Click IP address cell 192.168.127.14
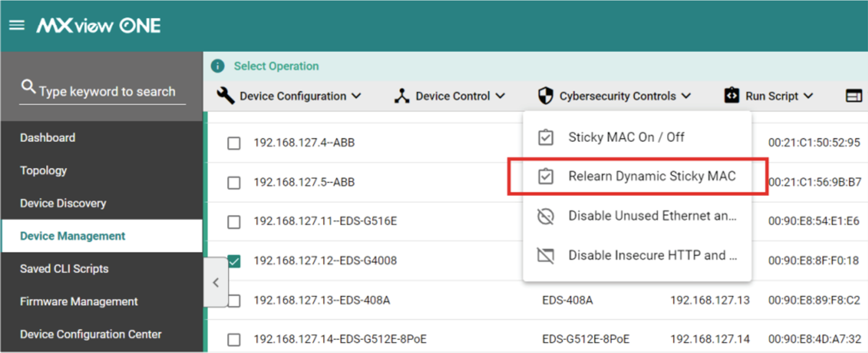 (x=710, y=339)
